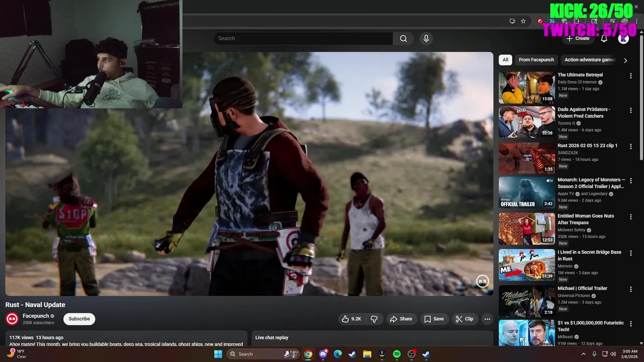The width and height of the screenshot is (644, 362).
Task: Click the install app icon in address bar
Action: [512, 21]
